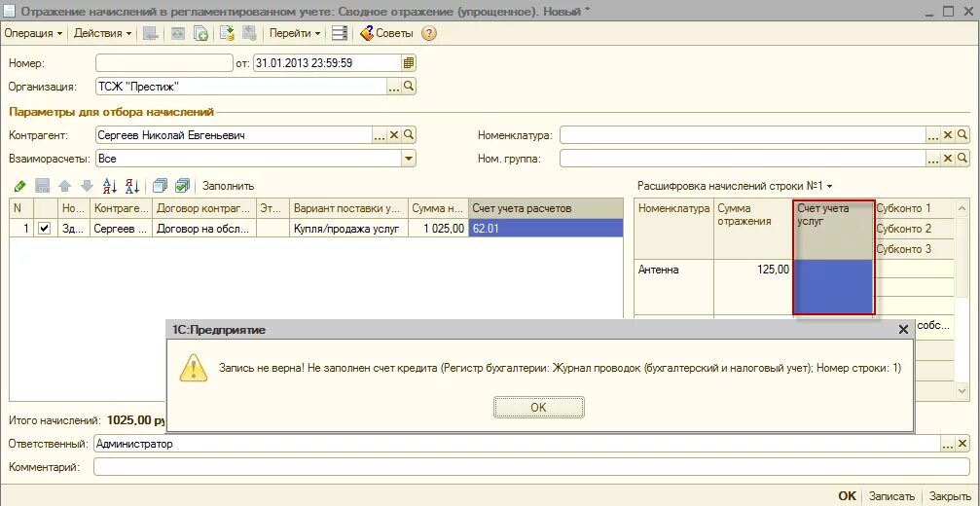Click sort ascending А-Я icon

110,186
